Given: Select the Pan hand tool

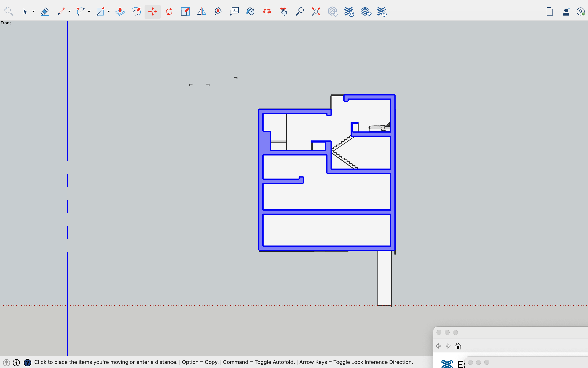Looking at the screenshot, I should [283, 11].
